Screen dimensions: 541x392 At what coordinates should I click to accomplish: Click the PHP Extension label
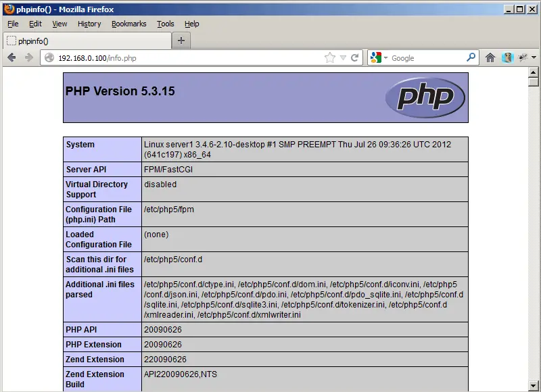coord(93,345)
